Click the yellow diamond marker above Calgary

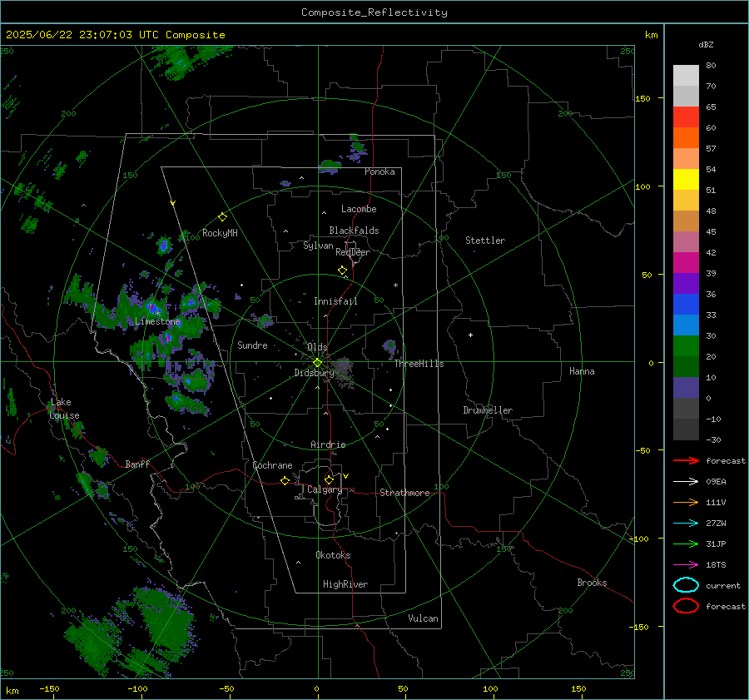329,479
